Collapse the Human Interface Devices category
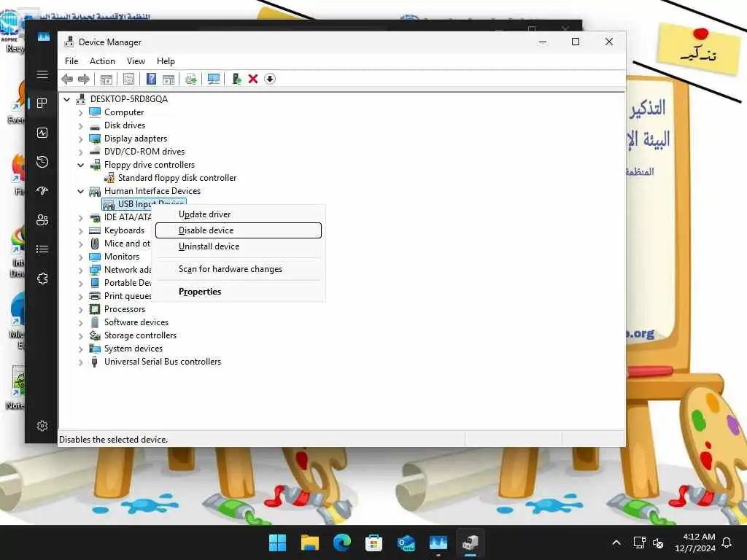Viewport: 747px width, 560px height. click(x=80, y=191)
